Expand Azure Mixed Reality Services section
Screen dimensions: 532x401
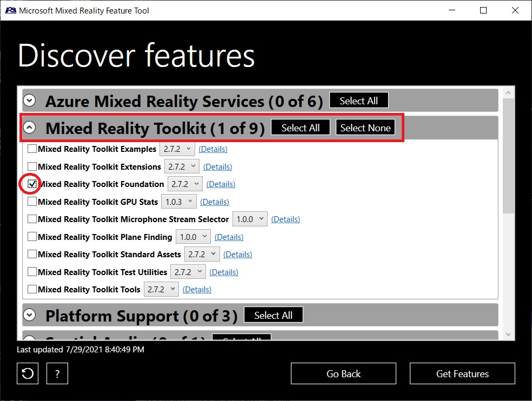coord(30,101)
